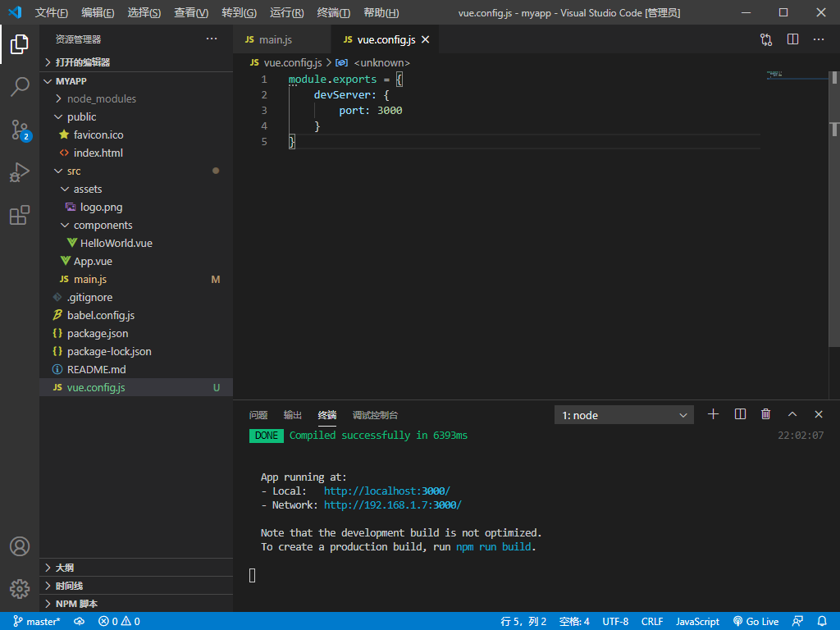Click Go Live in status bar
The height and width of the screenshot is (630, 840).
(x=756, y=622)
